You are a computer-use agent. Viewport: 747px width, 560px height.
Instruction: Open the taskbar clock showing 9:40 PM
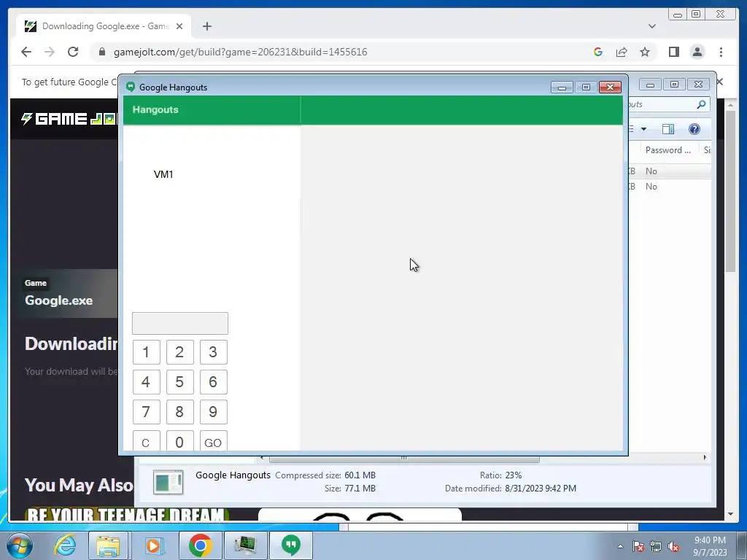pos(710,545)
